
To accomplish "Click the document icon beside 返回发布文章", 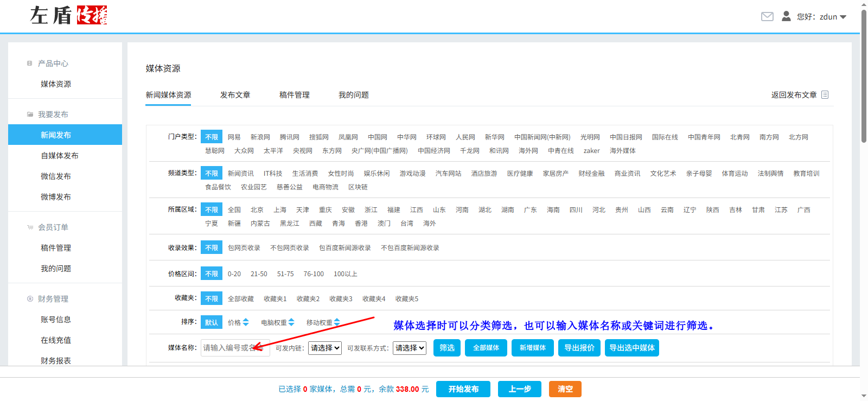I will point(825,95).
